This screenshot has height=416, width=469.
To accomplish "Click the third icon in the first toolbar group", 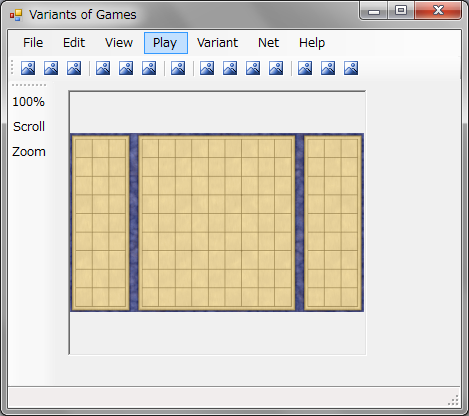I will click(x=74, y=68).
